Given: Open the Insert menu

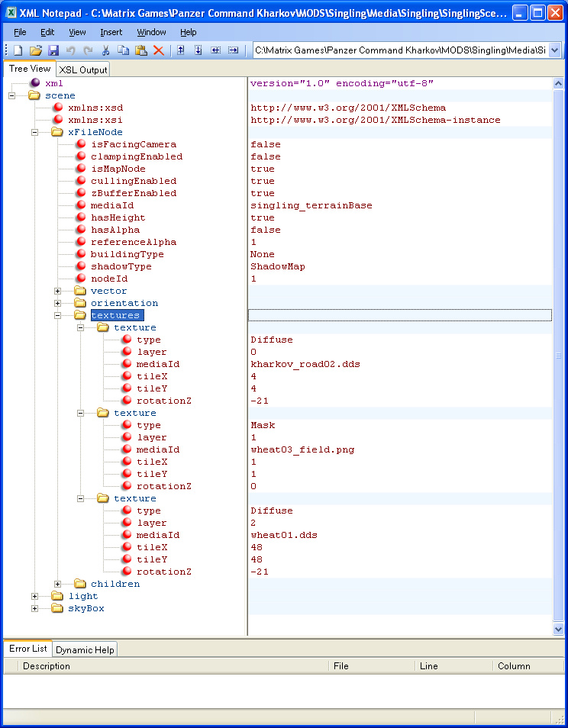Looking at the screenshot, I should pyautogui.click(x=111, y=32).
